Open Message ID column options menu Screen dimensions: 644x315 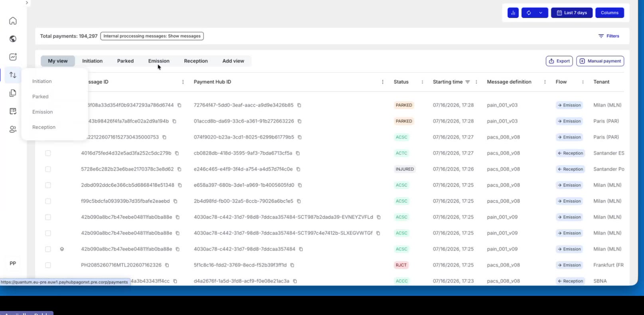point(183,82)
